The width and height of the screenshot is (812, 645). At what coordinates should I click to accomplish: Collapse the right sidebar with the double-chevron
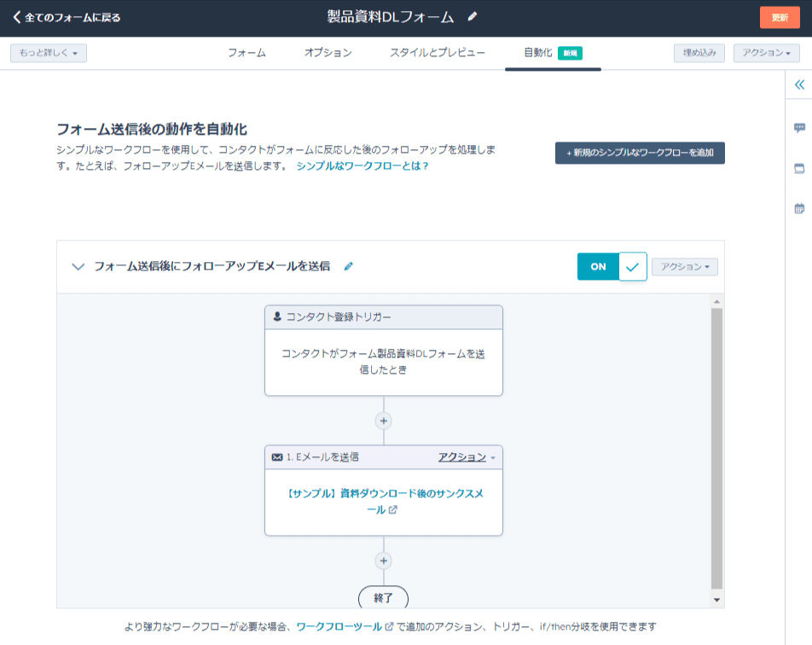tap(799, 84)
